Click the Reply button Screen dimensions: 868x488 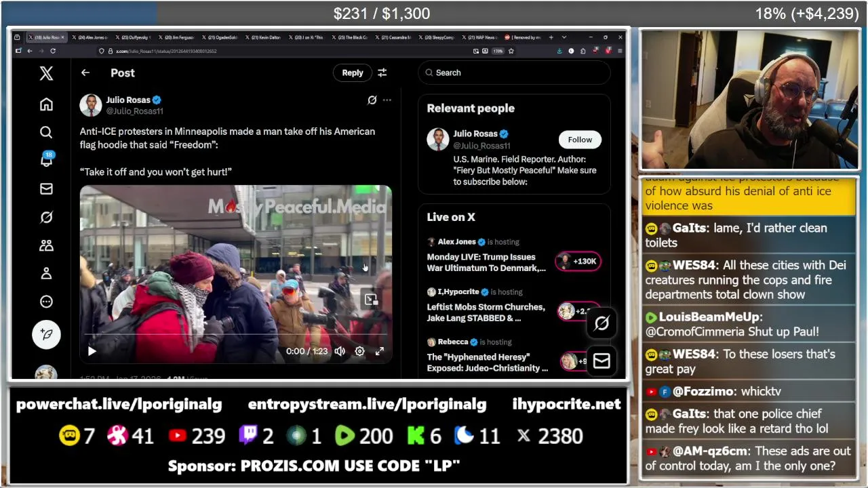[353, 73]
